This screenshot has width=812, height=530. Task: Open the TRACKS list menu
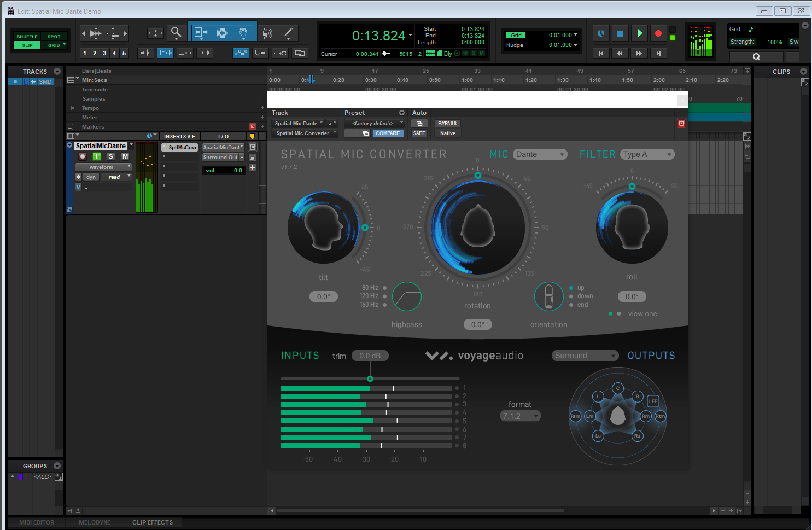57,72
